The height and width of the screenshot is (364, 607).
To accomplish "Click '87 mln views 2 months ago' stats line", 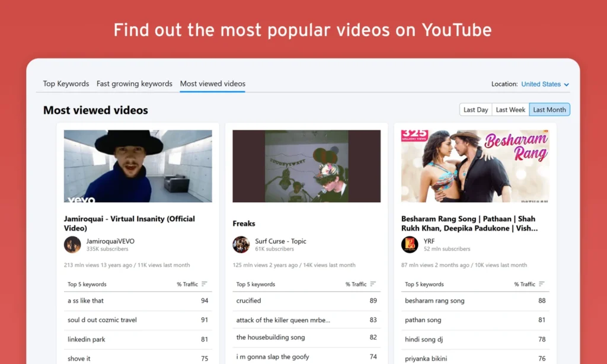I will pyautogui.click(x=464, y=265).
